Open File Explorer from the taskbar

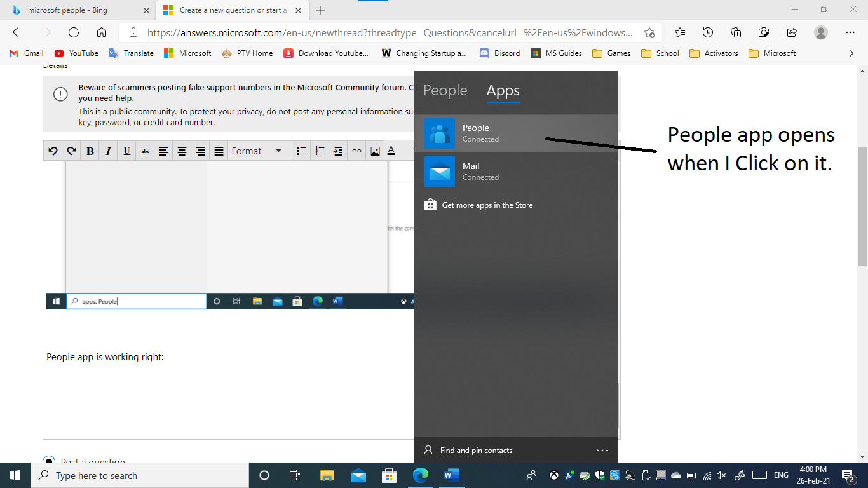327,475
